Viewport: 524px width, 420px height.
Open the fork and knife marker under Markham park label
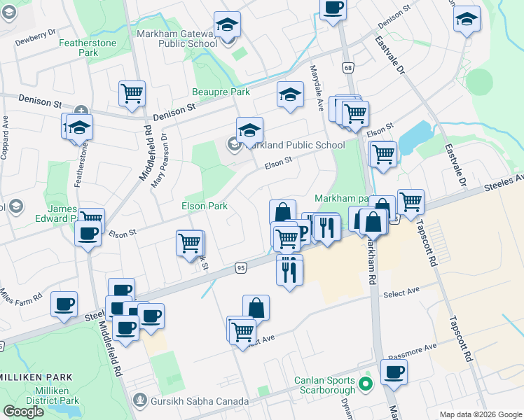(328, 227)
